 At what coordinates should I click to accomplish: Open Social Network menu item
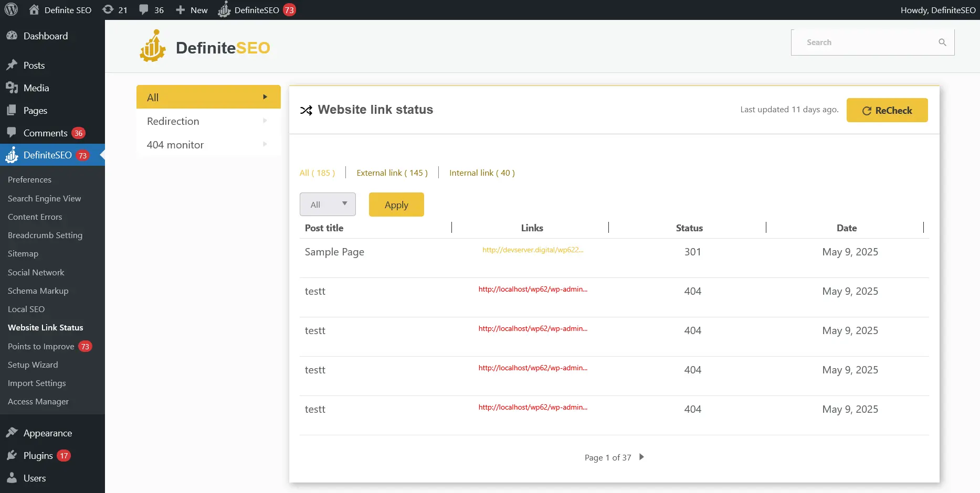(x=36, y=272)
